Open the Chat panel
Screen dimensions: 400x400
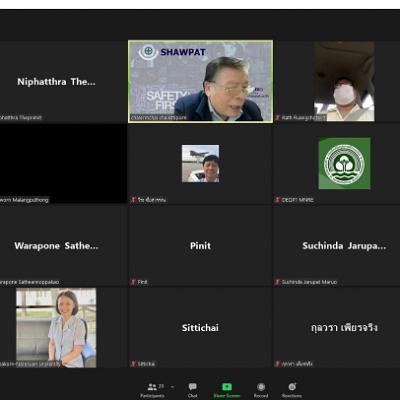[x=192, y=387]
